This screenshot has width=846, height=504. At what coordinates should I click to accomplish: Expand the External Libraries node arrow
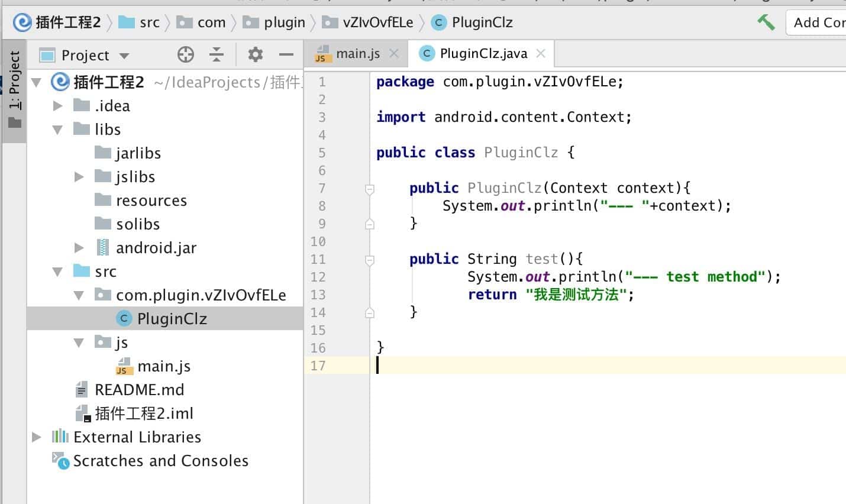(37, 437)
